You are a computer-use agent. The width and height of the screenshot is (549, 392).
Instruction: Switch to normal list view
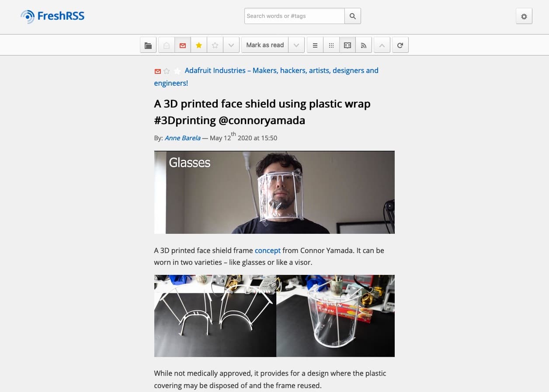315,45
